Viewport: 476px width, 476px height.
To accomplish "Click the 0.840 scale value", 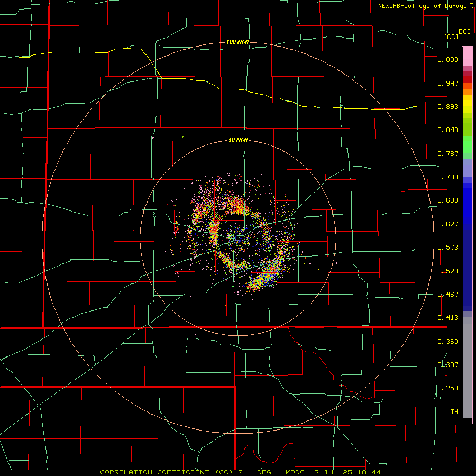I will point(448,130).
